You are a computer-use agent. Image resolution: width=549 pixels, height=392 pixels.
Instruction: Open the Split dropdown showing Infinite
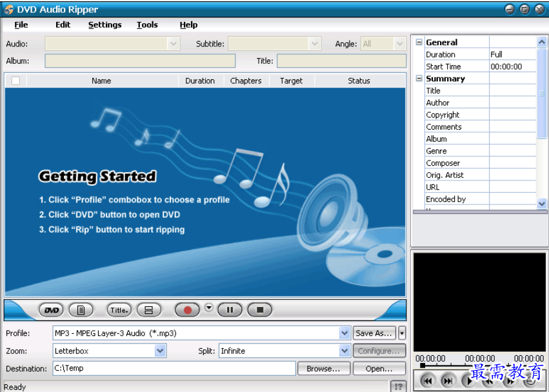coord(344,351)
